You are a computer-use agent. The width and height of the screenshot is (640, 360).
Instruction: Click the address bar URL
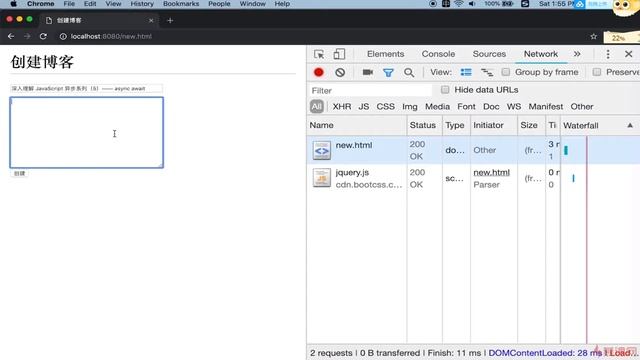click(111, 36)
